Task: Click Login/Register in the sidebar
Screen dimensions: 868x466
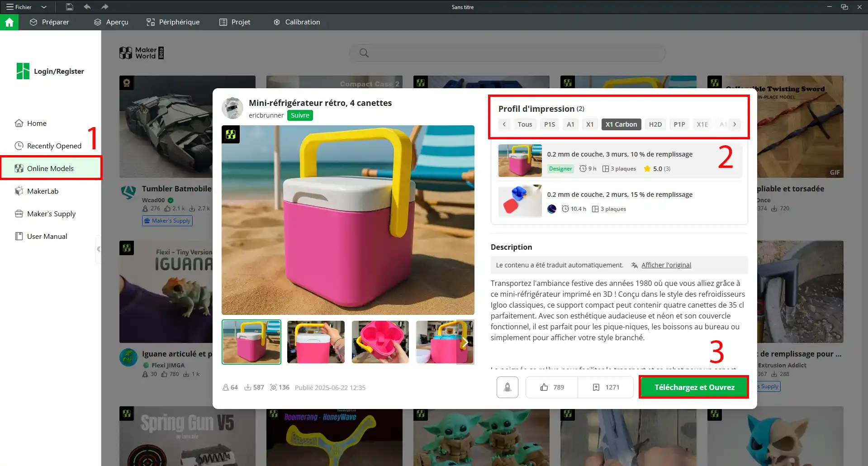Action: point(50,71)
